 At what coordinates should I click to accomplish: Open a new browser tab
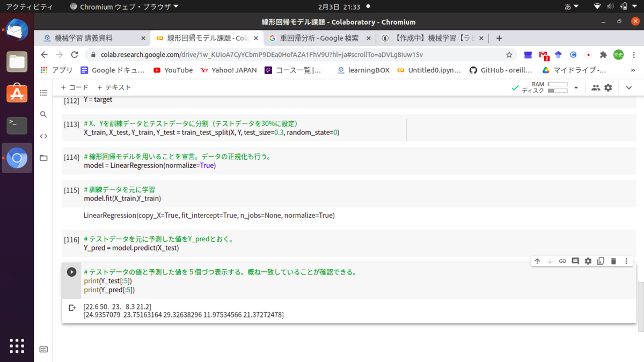pos(499,38)
